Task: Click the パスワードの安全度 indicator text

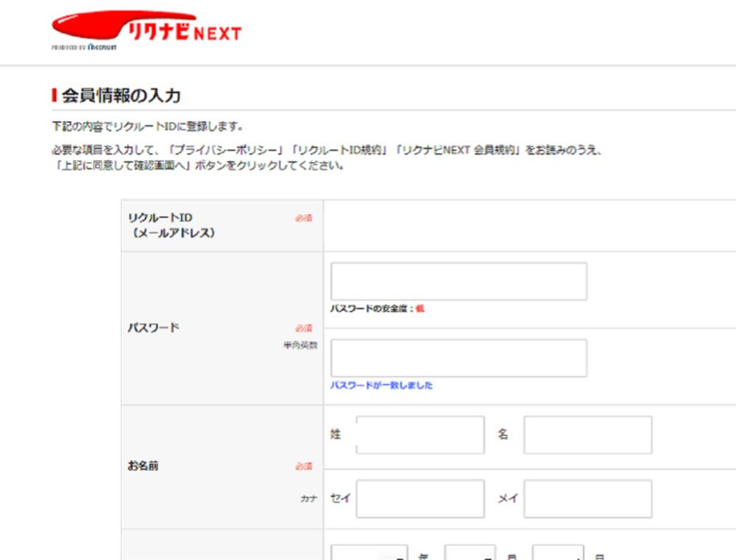Action: [x=377, y=308]
